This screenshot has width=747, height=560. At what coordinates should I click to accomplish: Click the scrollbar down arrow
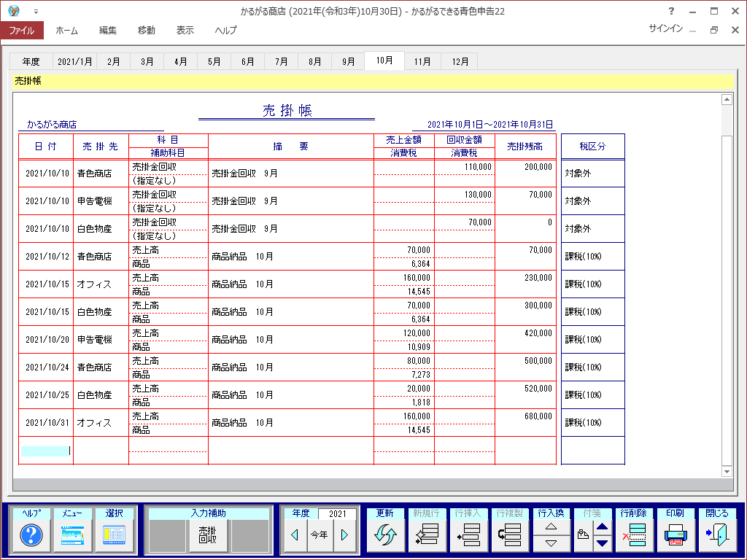[727, 472]
